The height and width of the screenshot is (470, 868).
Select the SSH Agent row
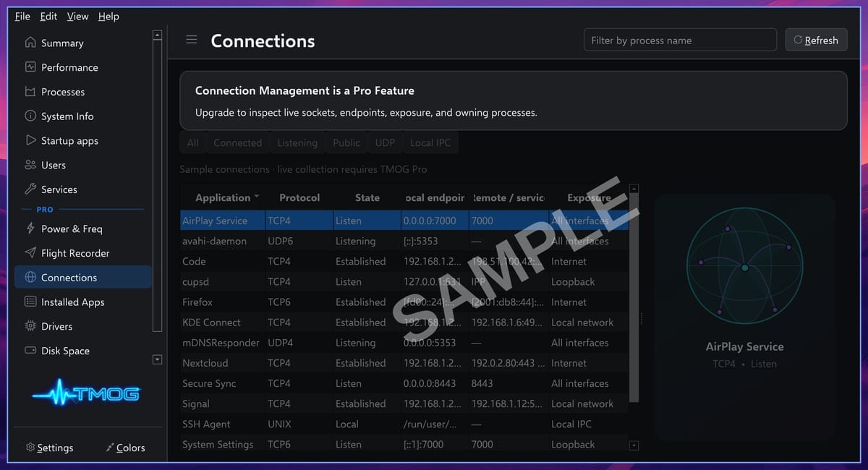point(404,424)
